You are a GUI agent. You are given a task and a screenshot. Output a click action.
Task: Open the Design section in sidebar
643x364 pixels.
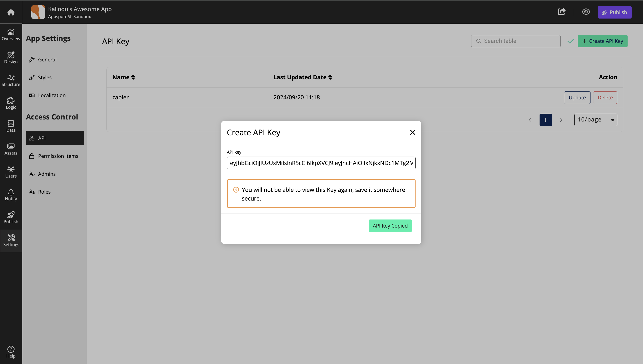pyautogui.click(x=11, y=57)
